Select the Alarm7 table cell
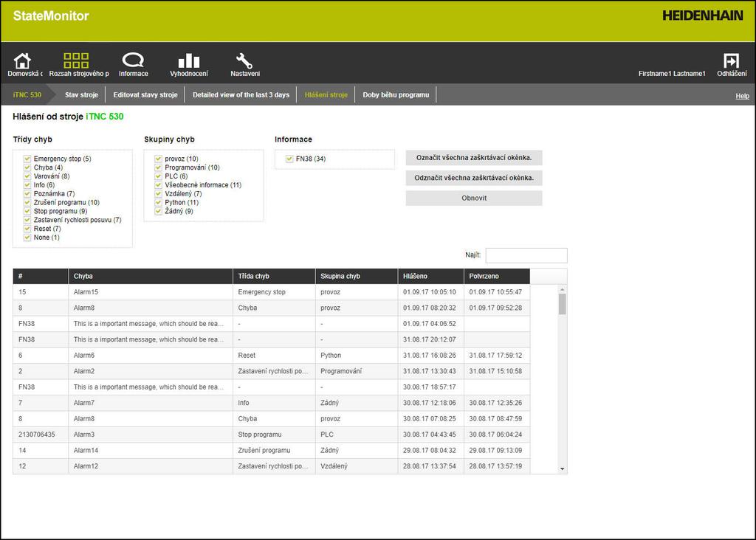This screenshot has height=540, width=756. [151, 403]
